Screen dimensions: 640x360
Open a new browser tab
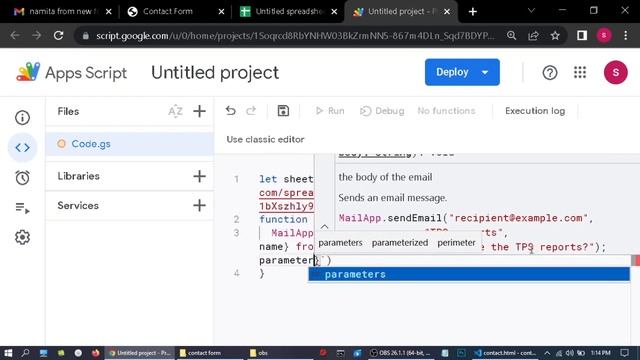click(x=473, y=12)
